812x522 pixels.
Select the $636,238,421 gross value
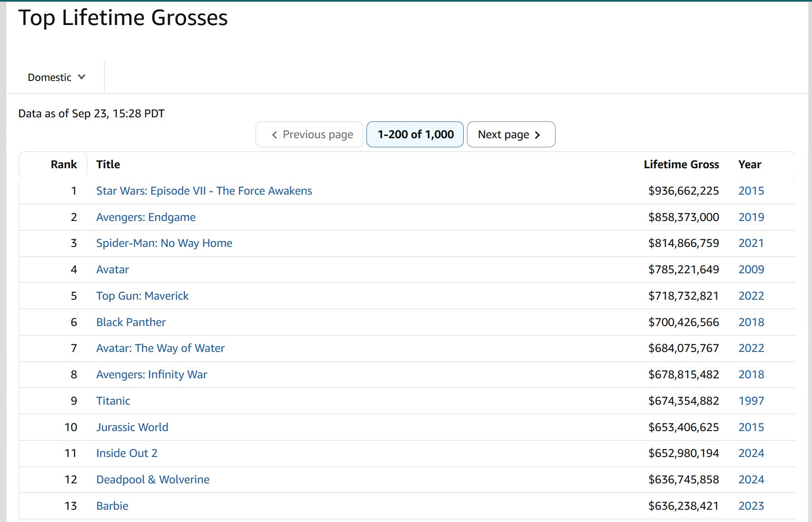click(683, 506)
